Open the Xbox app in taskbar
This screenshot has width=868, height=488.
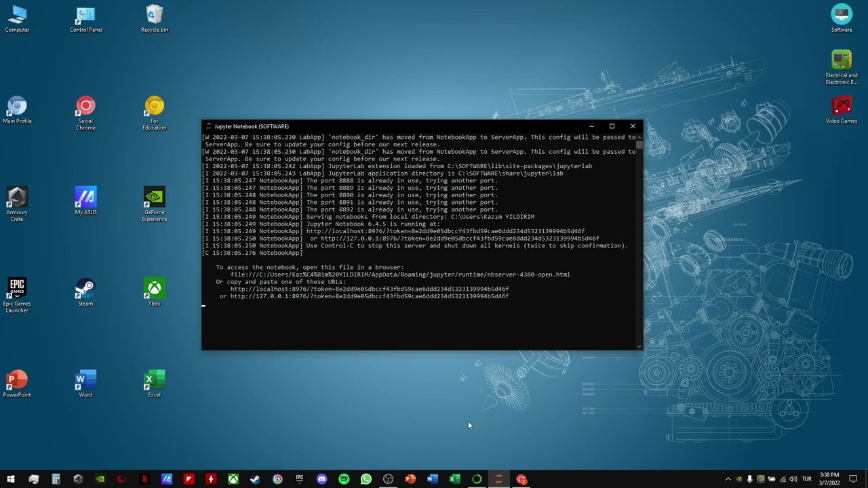233,479
